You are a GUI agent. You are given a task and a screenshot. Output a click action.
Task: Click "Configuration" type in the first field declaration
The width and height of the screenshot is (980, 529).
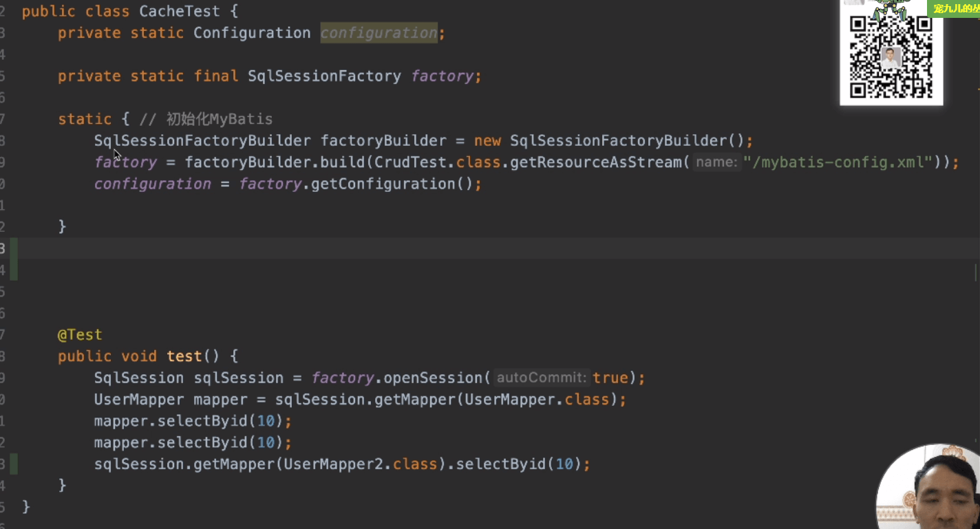252,33
